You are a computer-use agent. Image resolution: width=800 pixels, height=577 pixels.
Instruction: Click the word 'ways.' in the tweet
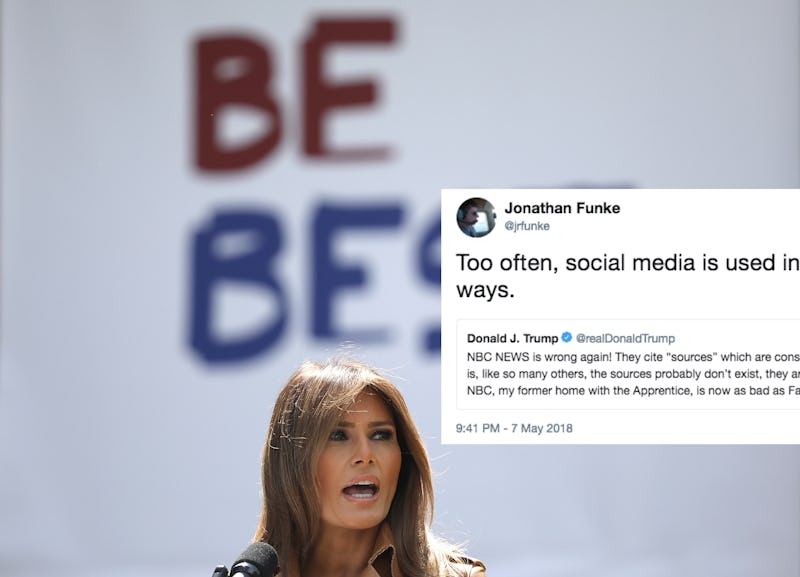[485, 290]
